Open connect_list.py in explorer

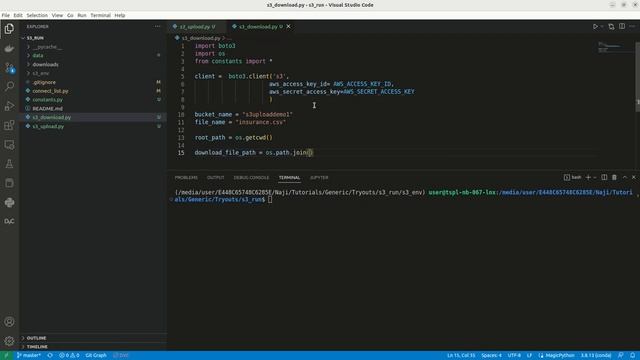[93, 91]
